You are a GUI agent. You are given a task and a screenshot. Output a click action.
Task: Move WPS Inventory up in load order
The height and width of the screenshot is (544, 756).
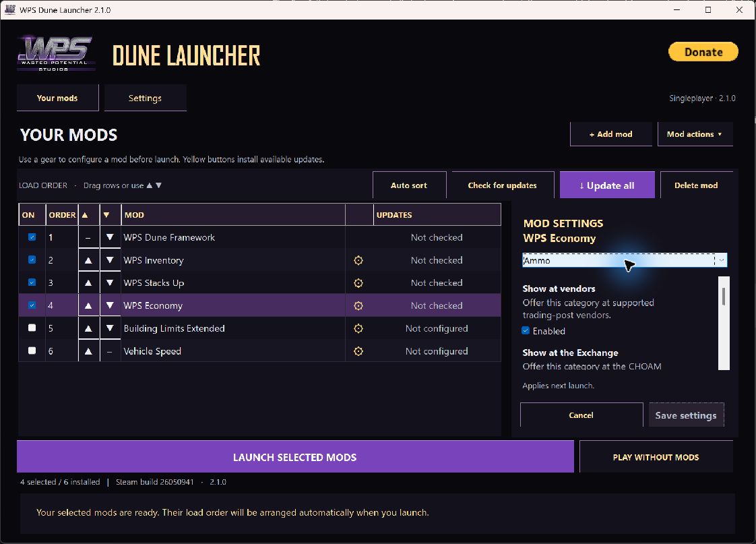coord(88,260)
